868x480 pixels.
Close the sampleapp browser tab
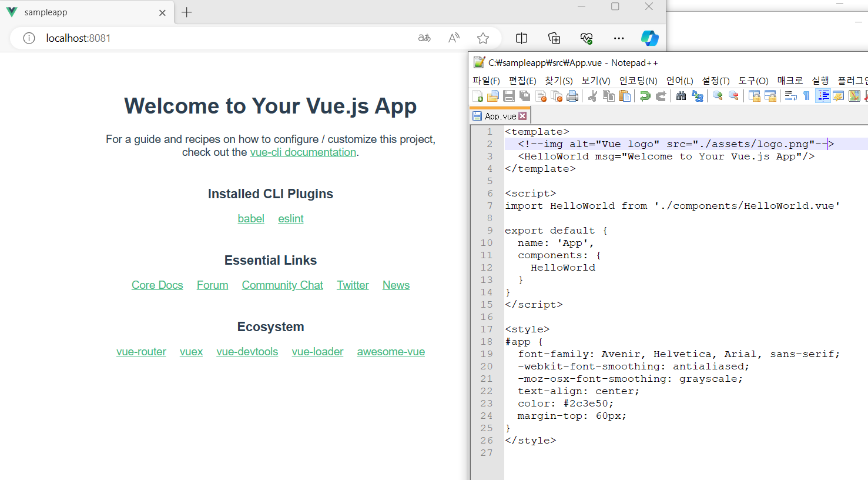point(162,12)
